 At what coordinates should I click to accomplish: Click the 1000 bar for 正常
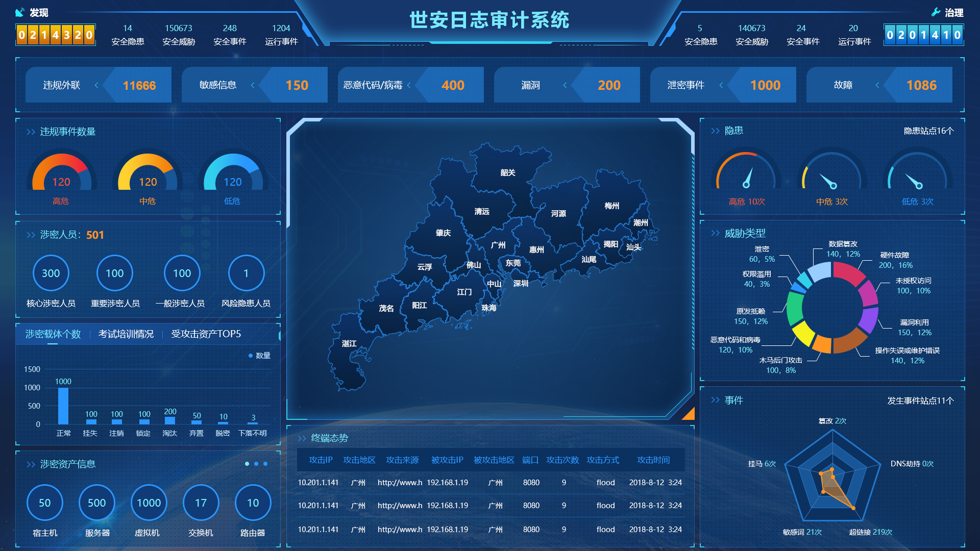point(63,406)
